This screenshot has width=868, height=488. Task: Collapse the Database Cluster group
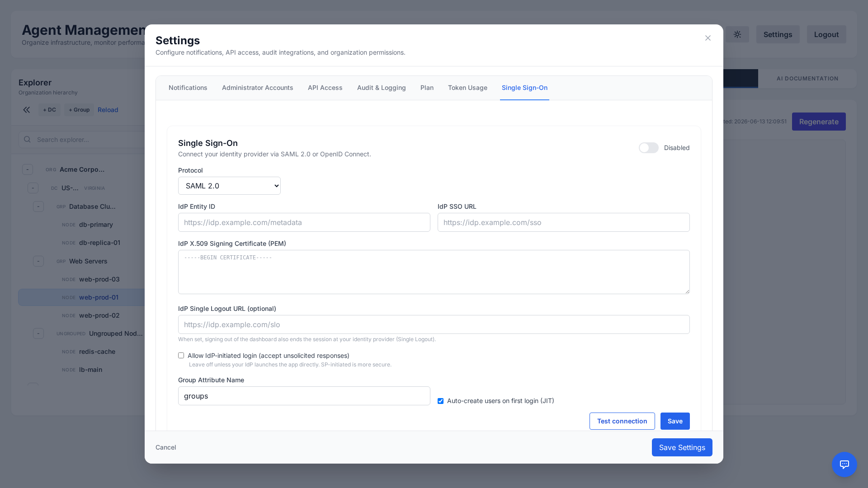coord(38,206)
